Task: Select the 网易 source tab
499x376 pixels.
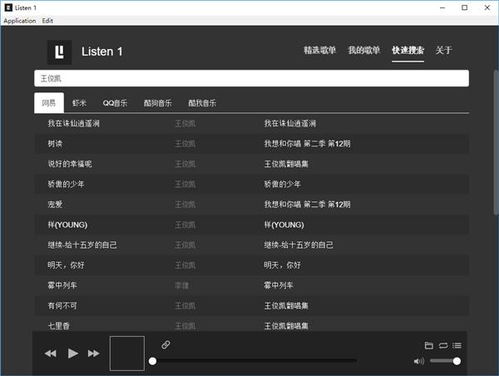Action: [49, 103]
